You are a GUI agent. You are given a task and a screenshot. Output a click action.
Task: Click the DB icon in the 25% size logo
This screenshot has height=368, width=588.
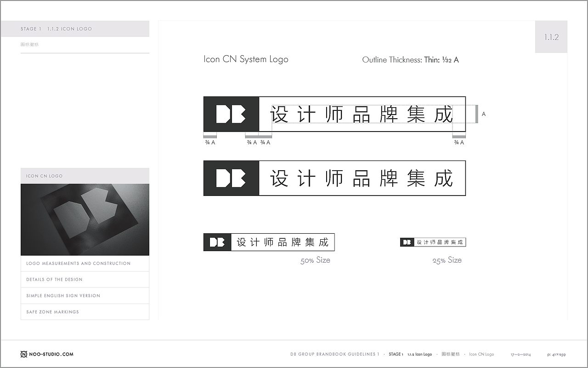pos(406,241)
